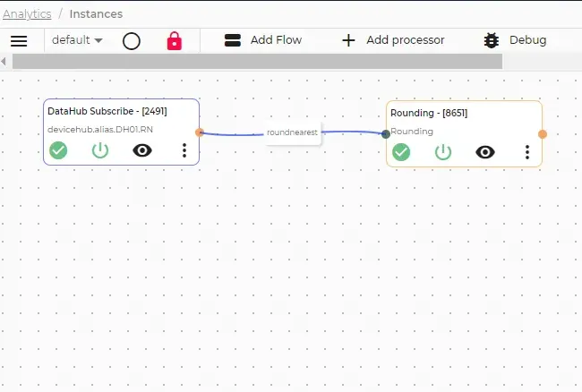Open the default flow dropdown

77,40
